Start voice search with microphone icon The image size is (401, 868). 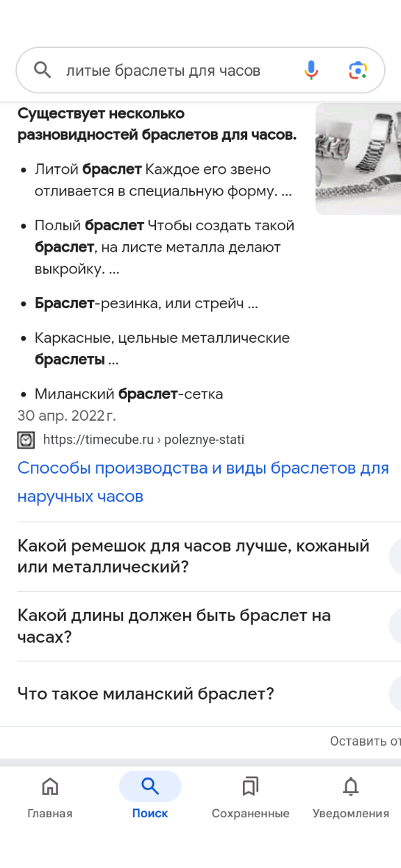point(311,70)
